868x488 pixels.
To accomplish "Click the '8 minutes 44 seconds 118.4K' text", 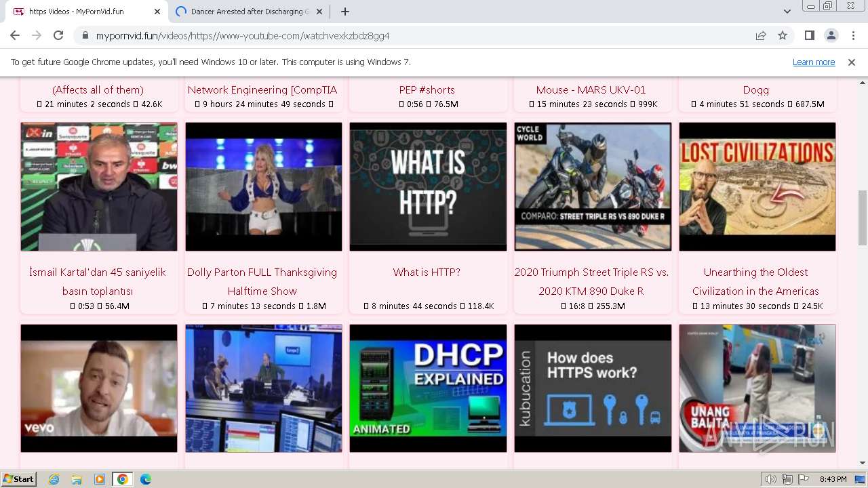I will [429, 306].
